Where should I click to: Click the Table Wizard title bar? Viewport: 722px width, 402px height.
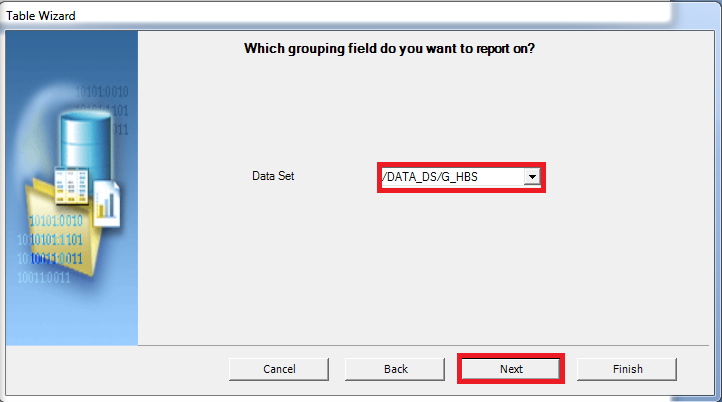300,15
